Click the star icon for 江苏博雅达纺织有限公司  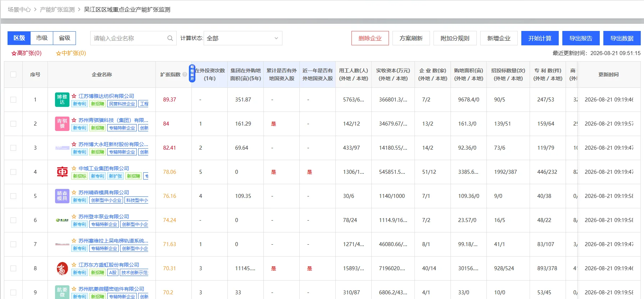[74, 96]
